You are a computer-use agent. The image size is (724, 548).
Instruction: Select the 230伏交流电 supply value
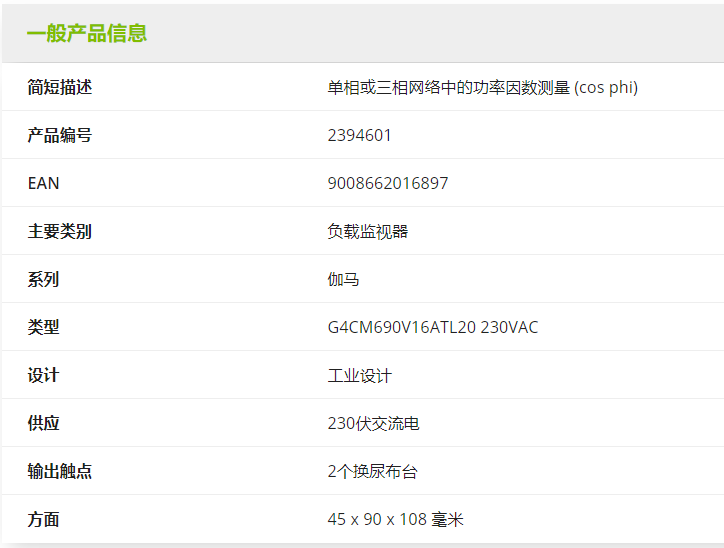pos(373,423)
